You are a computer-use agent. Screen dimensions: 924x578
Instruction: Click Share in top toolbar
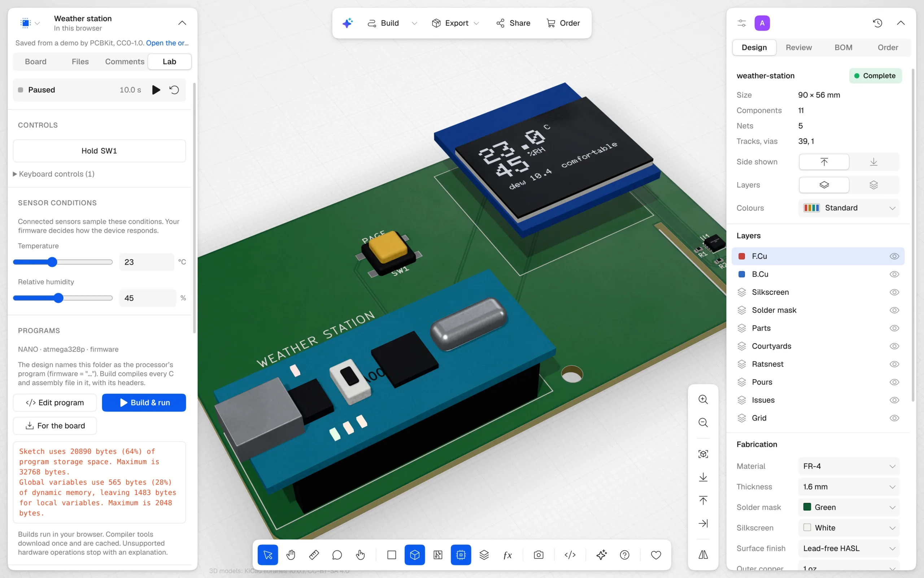(513, 23)
